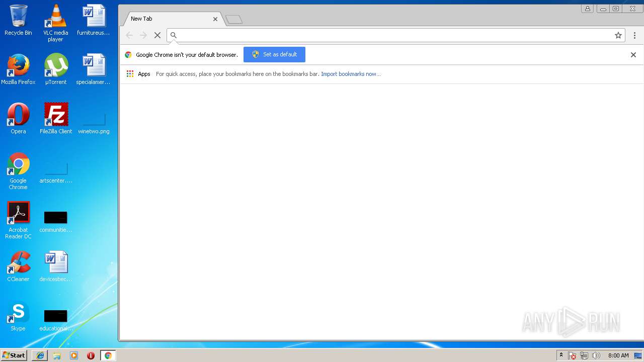Open the Windows Start menu
This screenshot has height=362, width=644.
click(x=14, y=355)
